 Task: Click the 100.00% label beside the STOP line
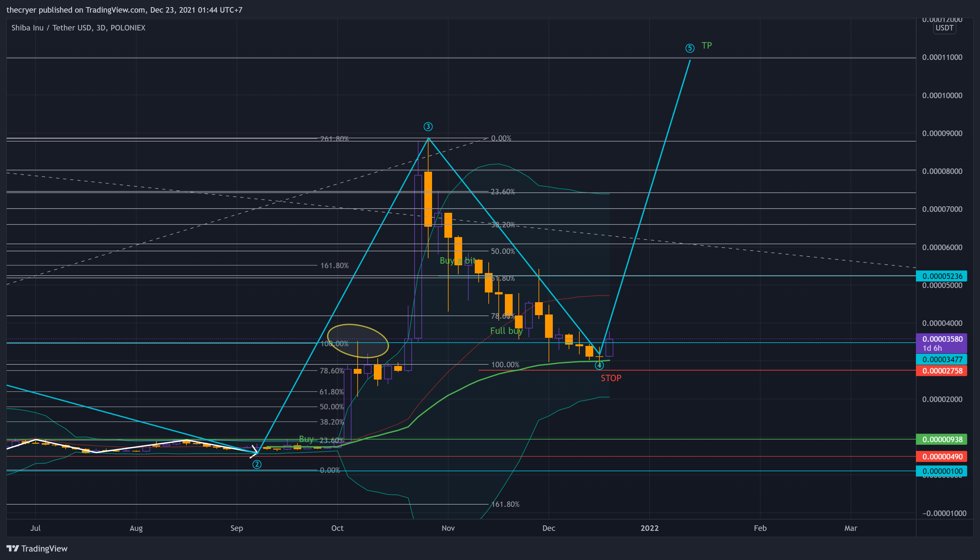click(505, 365)
